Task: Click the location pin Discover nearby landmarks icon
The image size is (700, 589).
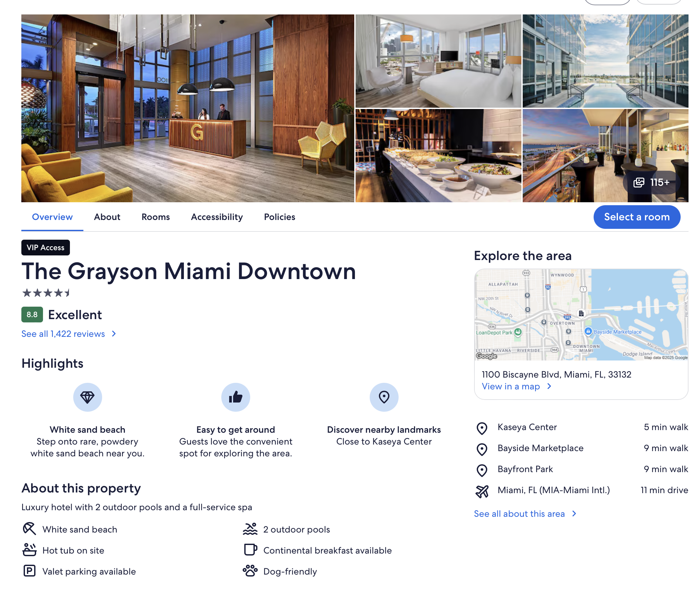Action: [384, 397]
